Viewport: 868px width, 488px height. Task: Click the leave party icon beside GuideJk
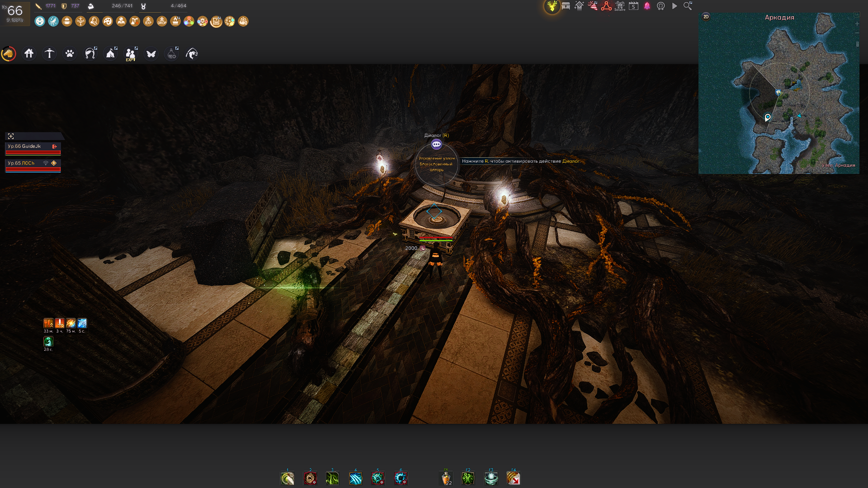click(54, 146)
